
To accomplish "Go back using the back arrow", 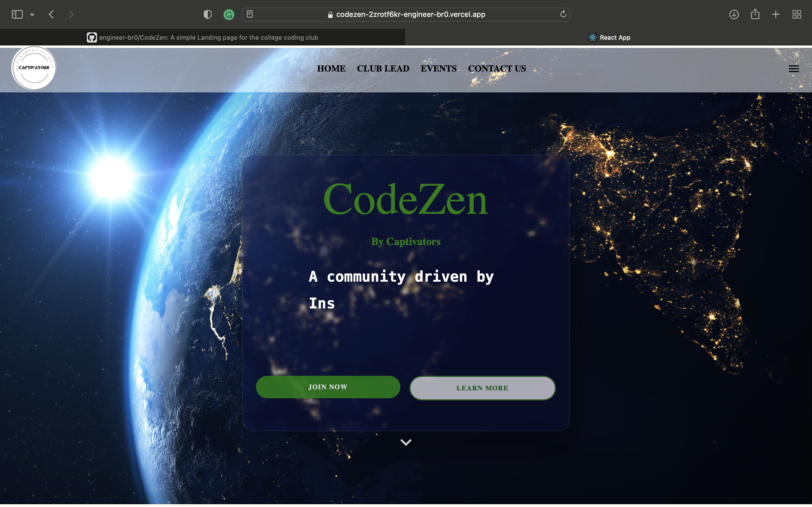I will click(51, 14).
